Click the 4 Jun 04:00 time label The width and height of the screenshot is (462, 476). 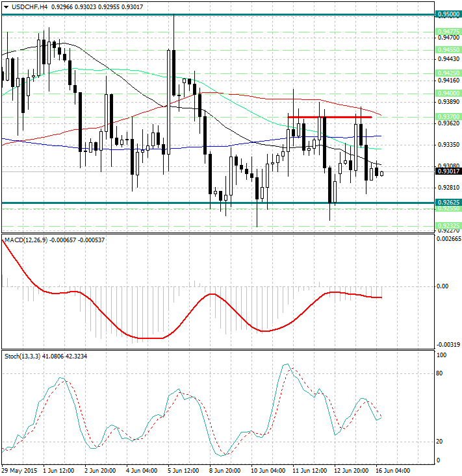[142, 471]
